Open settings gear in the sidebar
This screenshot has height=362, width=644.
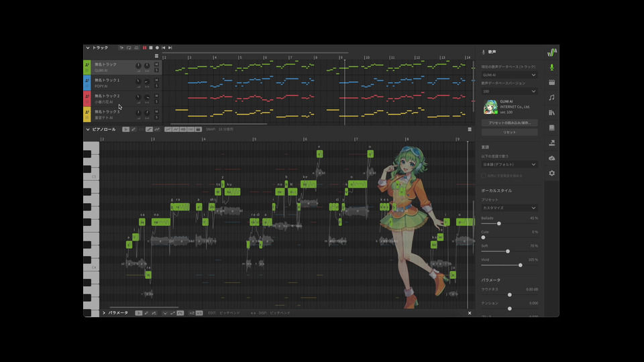pyautogui.click(x=552, y=173)
